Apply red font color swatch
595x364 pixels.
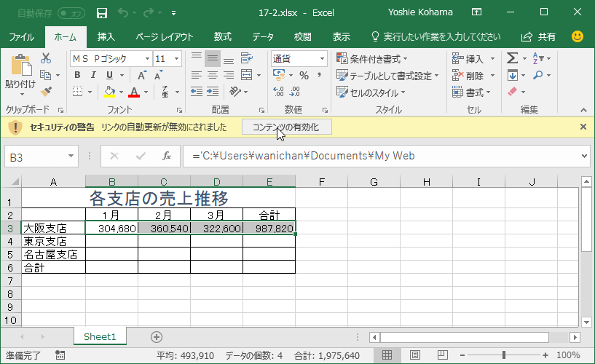click(134, 92)
